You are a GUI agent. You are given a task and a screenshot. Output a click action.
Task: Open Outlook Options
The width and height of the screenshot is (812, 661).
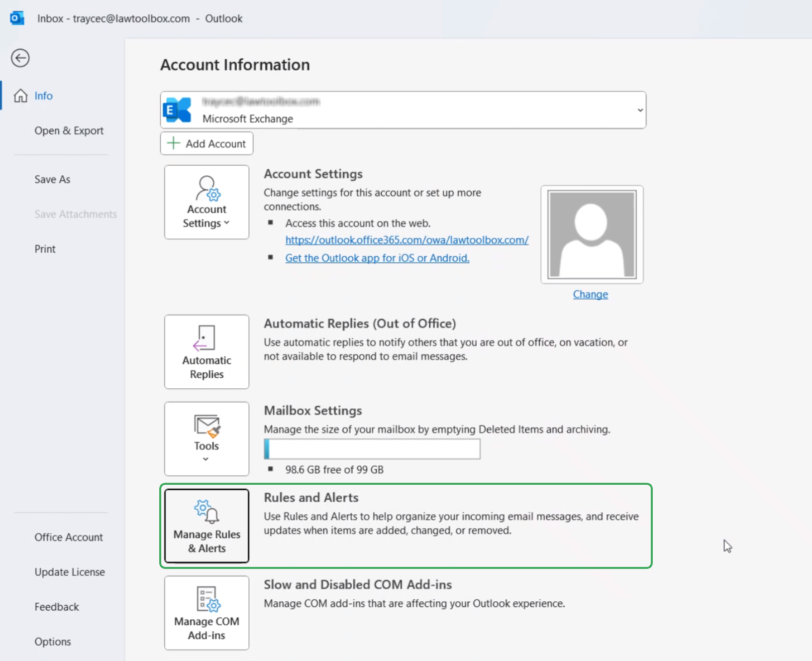click(x=53, y=642)
